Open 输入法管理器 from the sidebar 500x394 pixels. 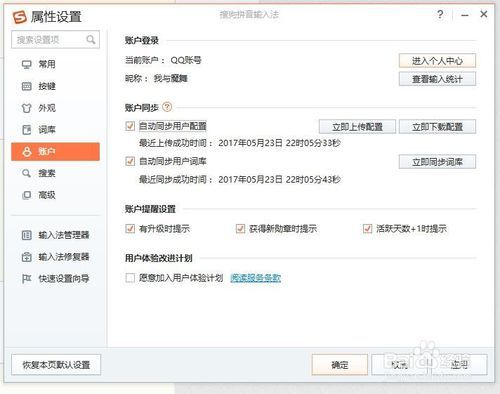point(55,235)
